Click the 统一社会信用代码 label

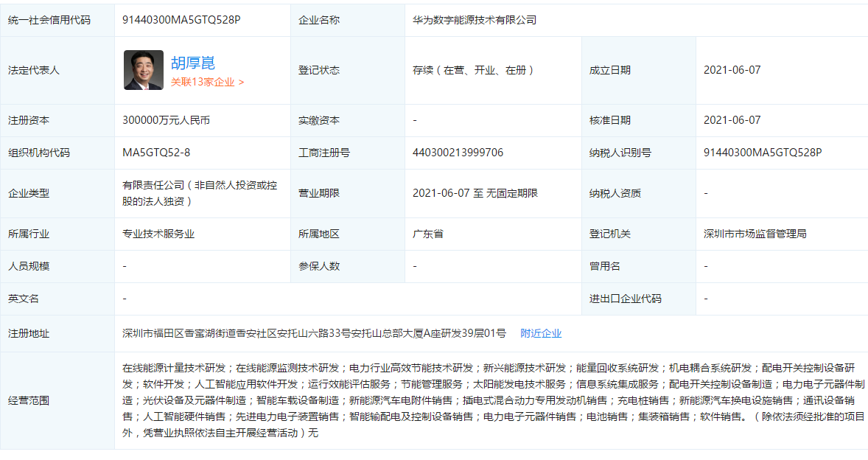tap(49, 20)
